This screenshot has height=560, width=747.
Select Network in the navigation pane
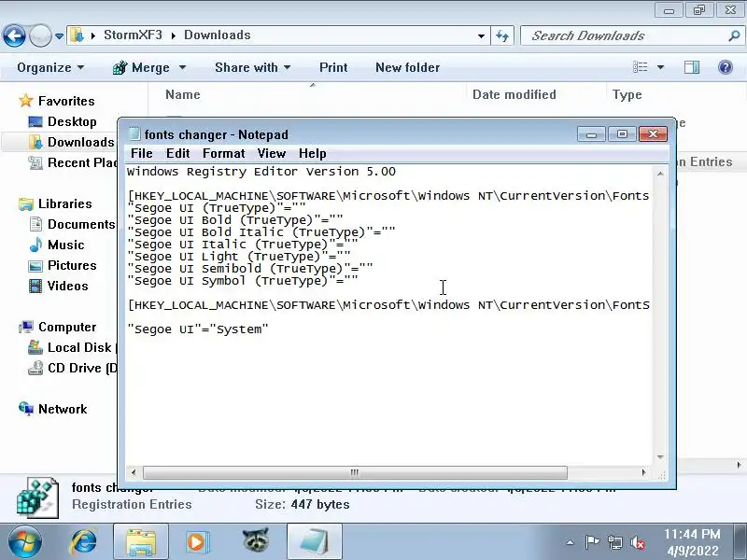click(x=63, y=409)
